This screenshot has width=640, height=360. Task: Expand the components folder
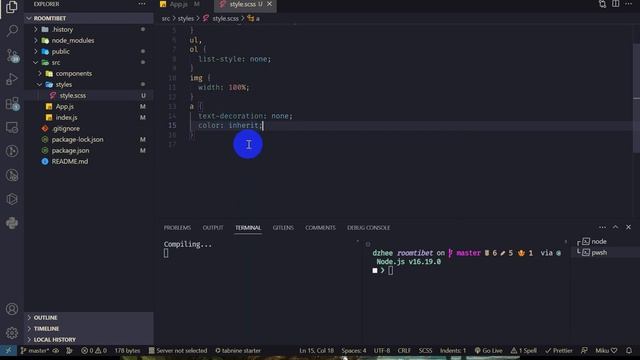click(89, 73)
